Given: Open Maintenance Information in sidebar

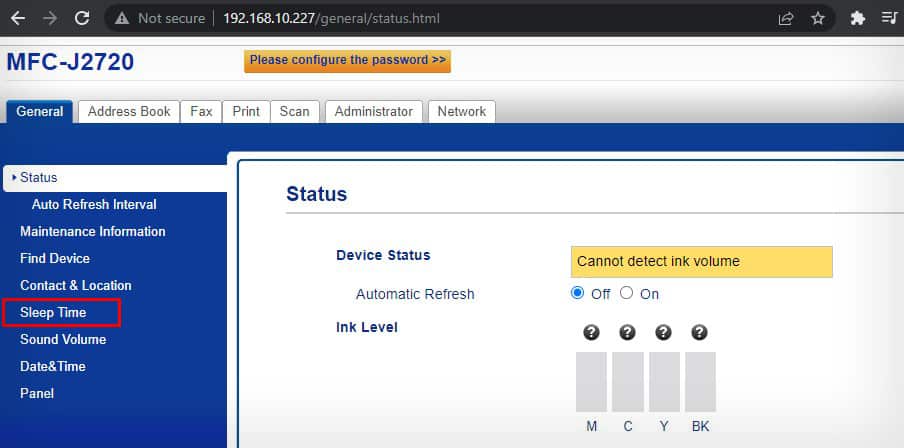Looking at the screenshot, I should point(93,232).
